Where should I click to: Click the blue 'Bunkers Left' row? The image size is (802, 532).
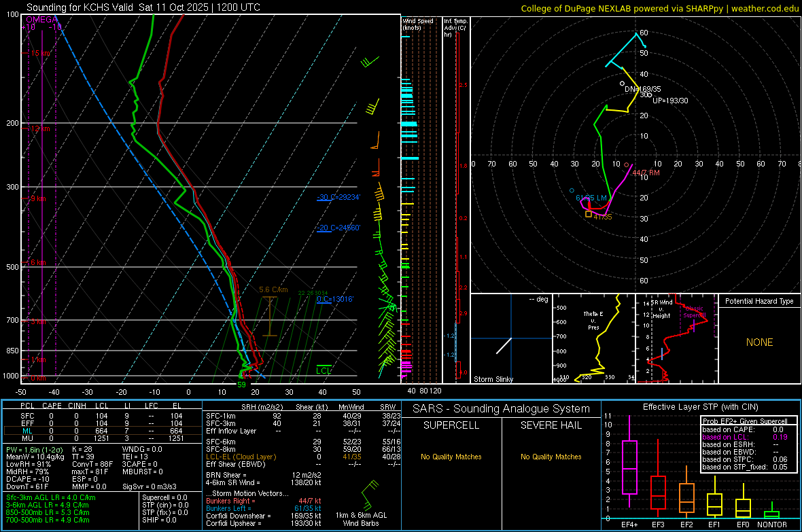[264, 508]
